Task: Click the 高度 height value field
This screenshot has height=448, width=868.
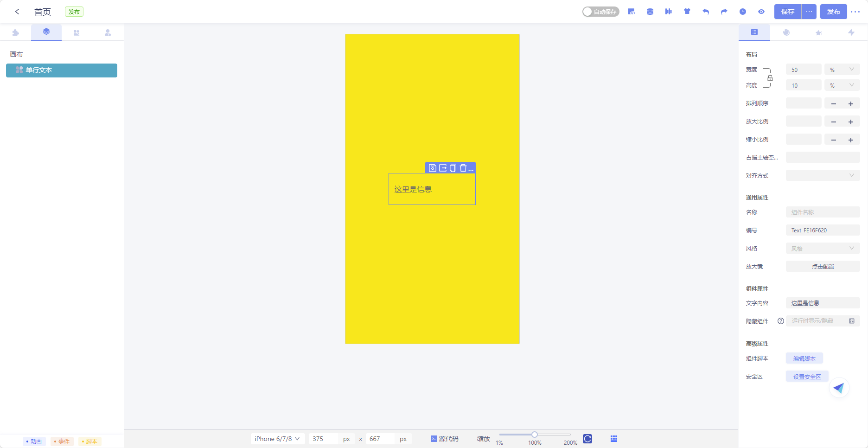Action: point(804,85)
